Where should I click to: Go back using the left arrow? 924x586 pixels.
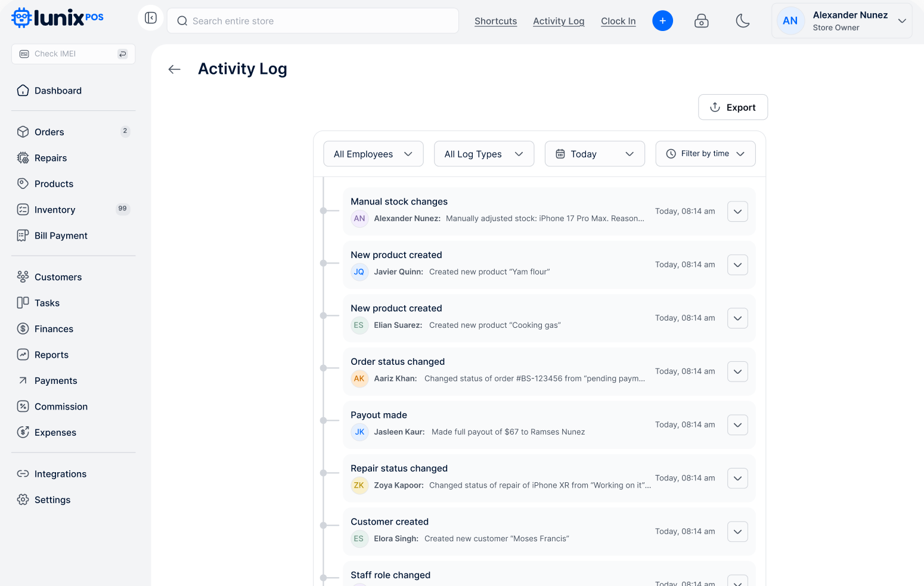point(174,69)
